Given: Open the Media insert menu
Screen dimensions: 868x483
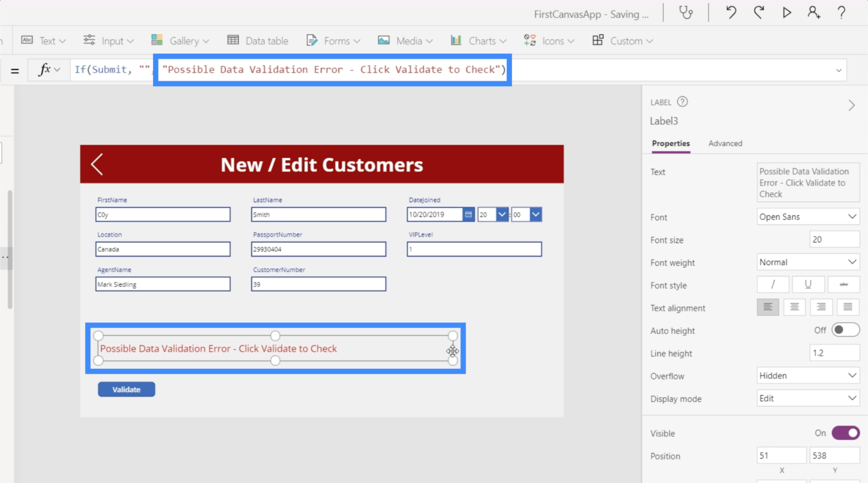Looking at the screenshot, I should pyautogui.click(x=405, y=41).
